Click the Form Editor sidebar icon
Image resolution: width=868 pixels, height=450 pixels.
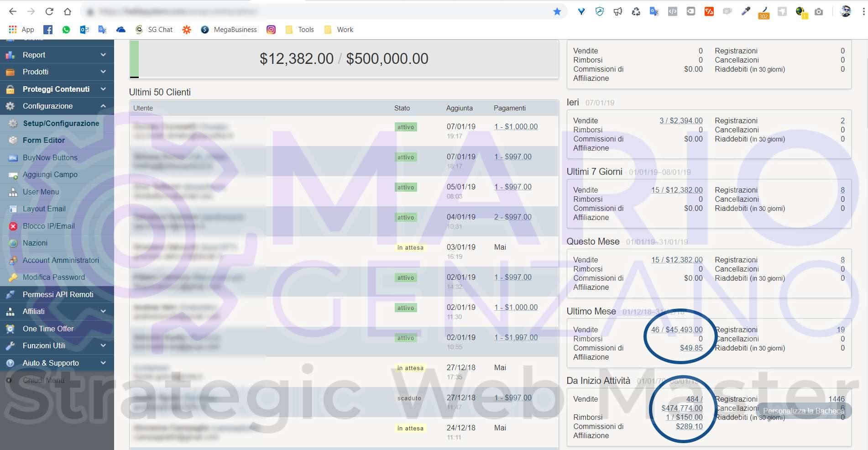click(13, 141)
